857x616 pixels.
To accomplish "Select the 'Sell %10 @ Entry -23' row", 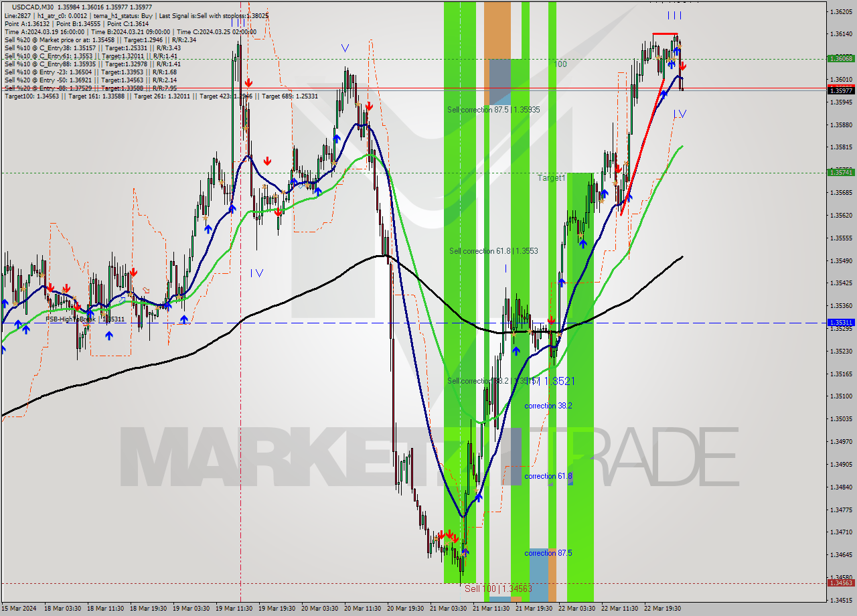I will pos(90,72).
